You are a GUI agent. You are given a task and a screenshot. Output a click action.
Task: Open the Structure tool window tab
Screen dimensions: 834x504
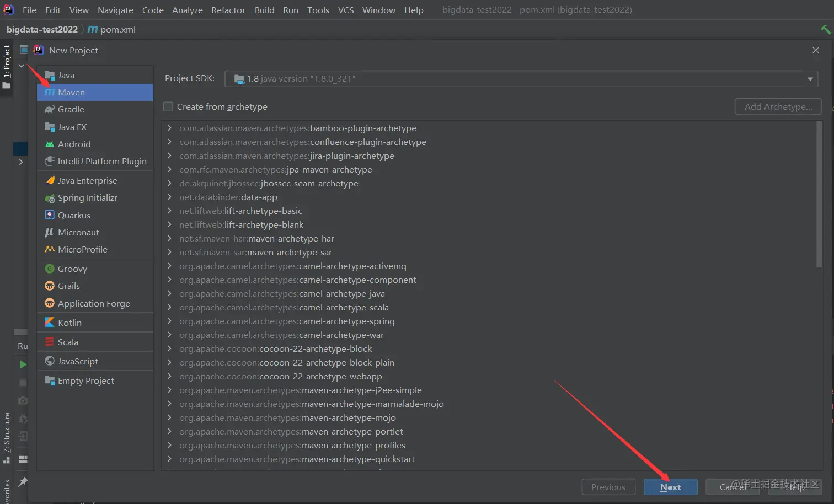pos(7,438)
